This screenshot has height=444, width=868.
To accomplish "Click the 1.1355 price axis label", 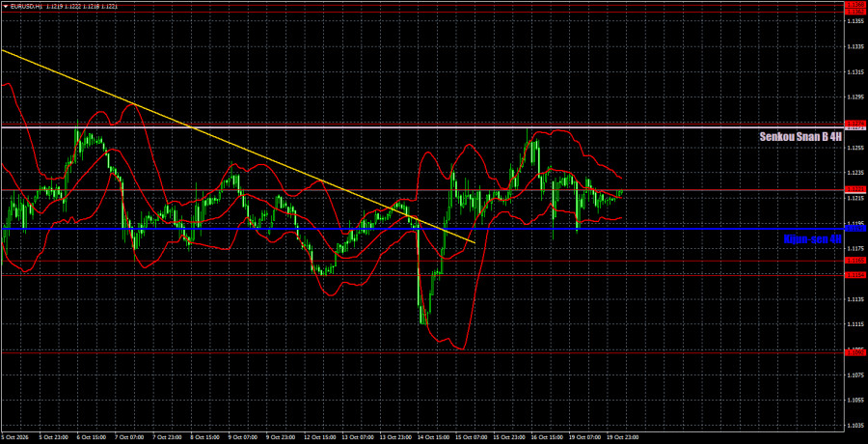I will click(x=854, y=21).
